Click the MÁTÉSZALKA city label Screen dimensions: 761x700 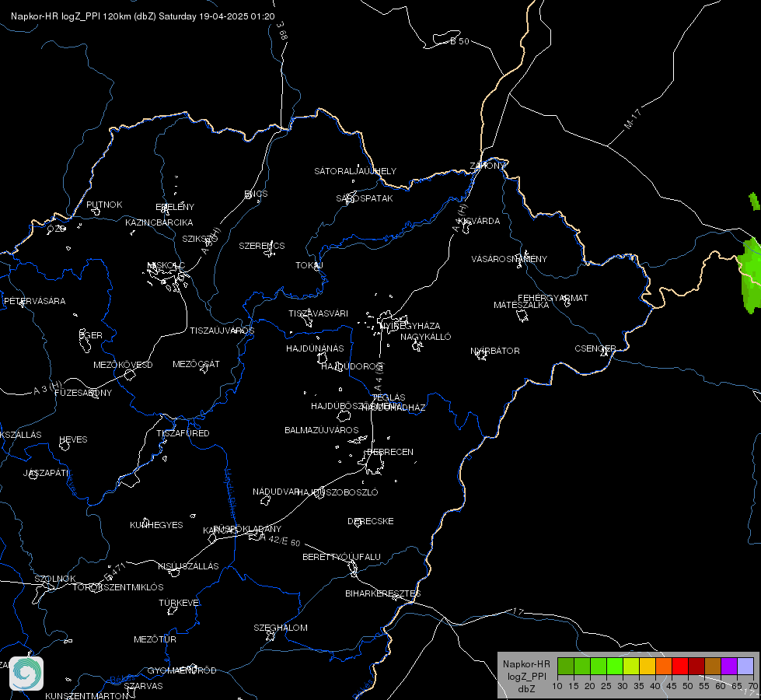[522, 305]
